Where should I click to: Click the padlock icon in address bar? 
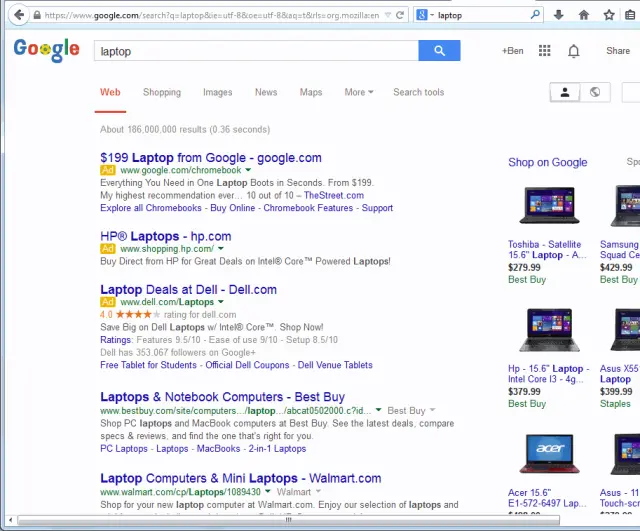(37, 16)
